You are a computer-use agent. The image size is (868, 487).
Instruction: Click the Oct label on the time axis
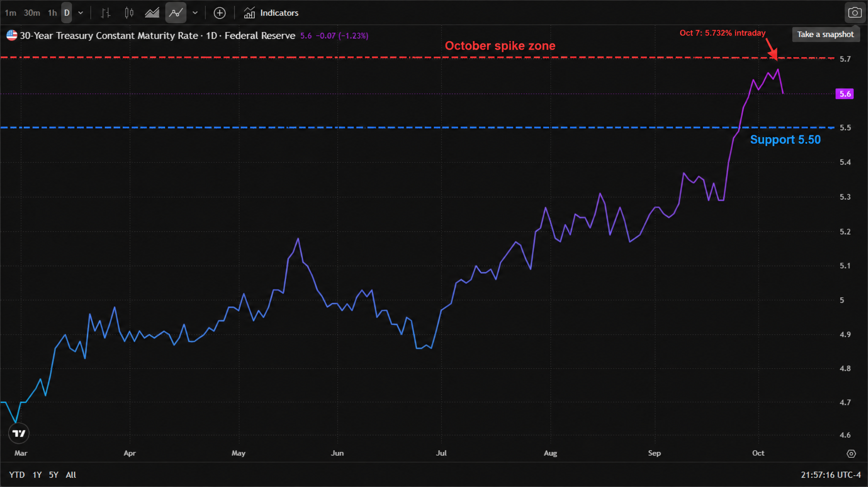(758, 453)
